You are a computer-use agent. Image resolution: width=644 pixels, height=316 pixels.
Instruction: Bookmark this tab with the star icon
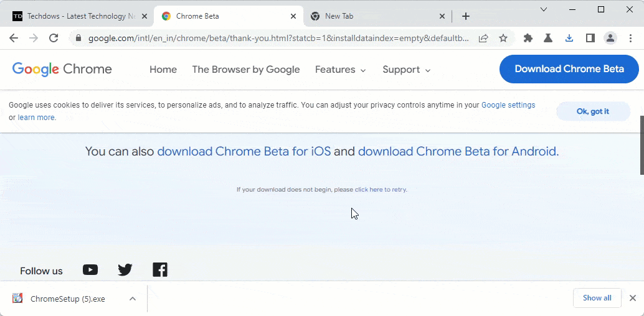(503, 38)
